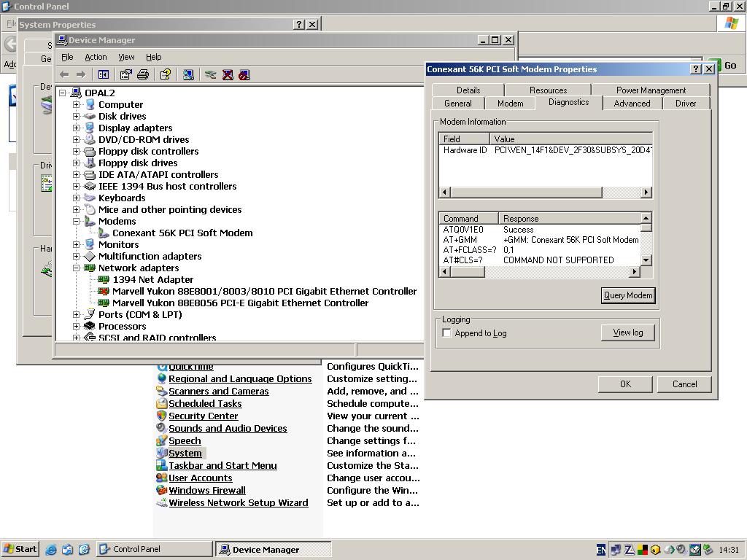Click the Forward arrow in Device Manager toolbar
The image size is (747, 560).
point(81,75)
